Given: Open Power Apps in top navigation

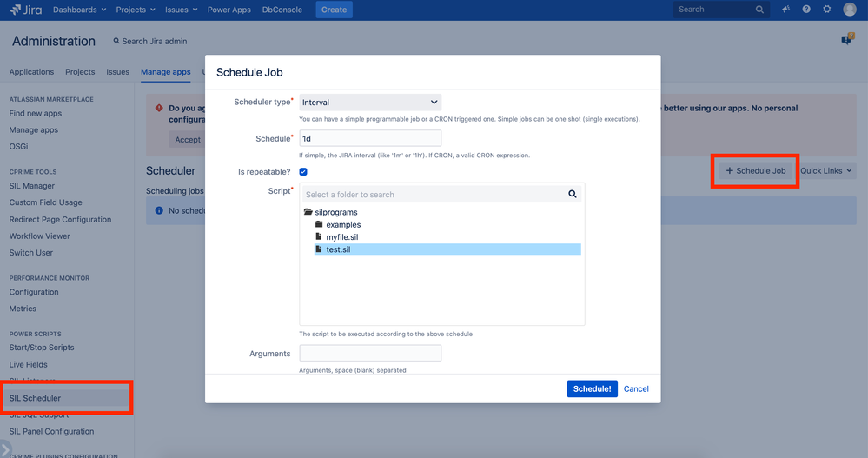Looking at the screenshot, I should [229, 10].
